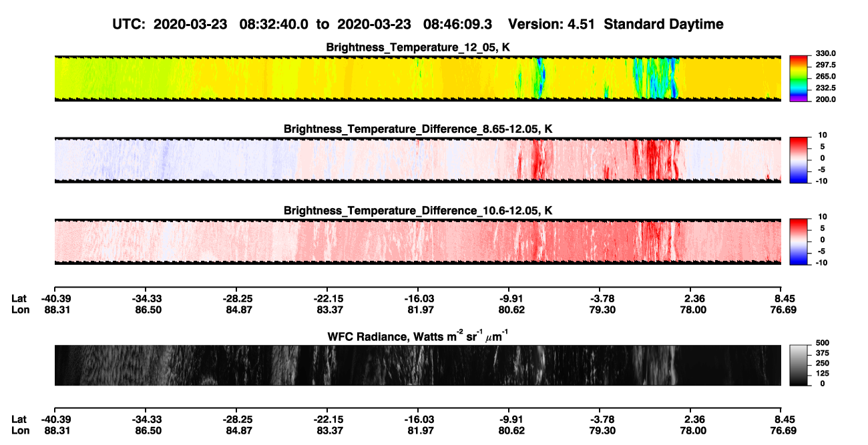This screenshot has height=445, width=868.
Task: Click the 10 tick on 8.65-12.05 colorbar
Action: pyautogui.click(x=822, y=135)
